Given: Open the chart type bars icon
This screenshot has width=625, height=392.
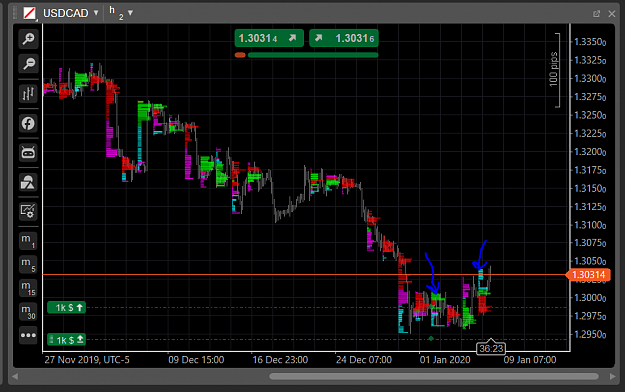Looking at the screenshot, I should [28, 94].
